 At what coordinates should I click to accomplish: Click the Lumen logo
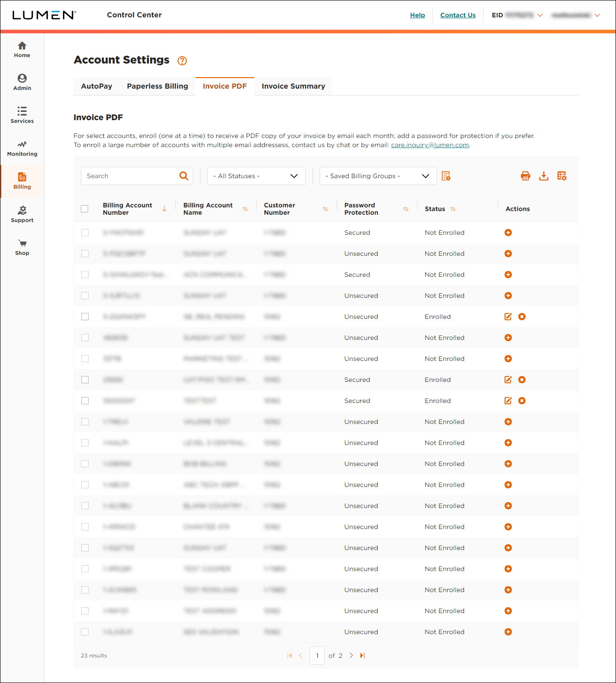pyautogui.click(x=44, y=15)
